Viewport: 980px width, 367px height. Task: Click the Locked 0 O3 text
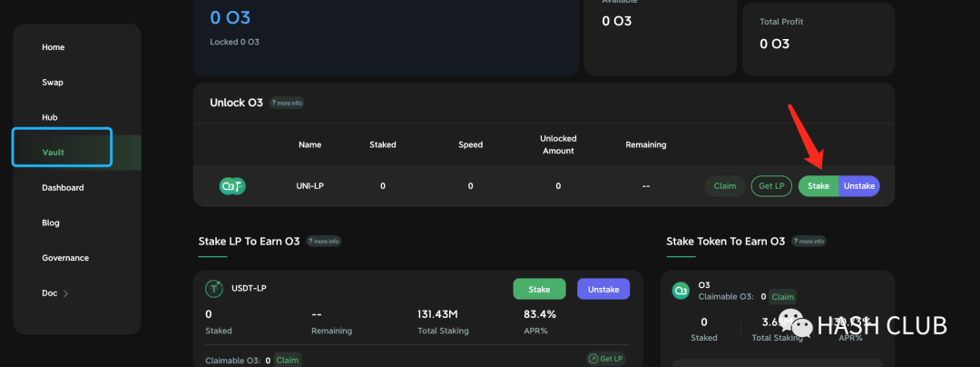coord(234,42)
